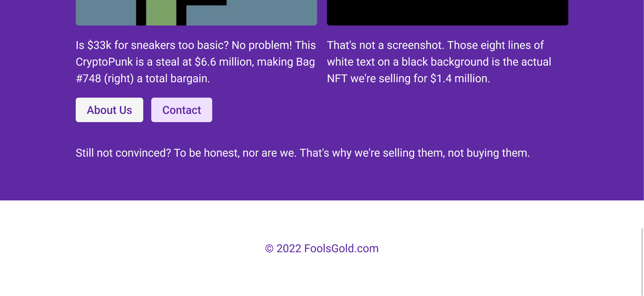Click the "No problem!" text
Viewport: 644px width, 296px height.
point(261,45)
